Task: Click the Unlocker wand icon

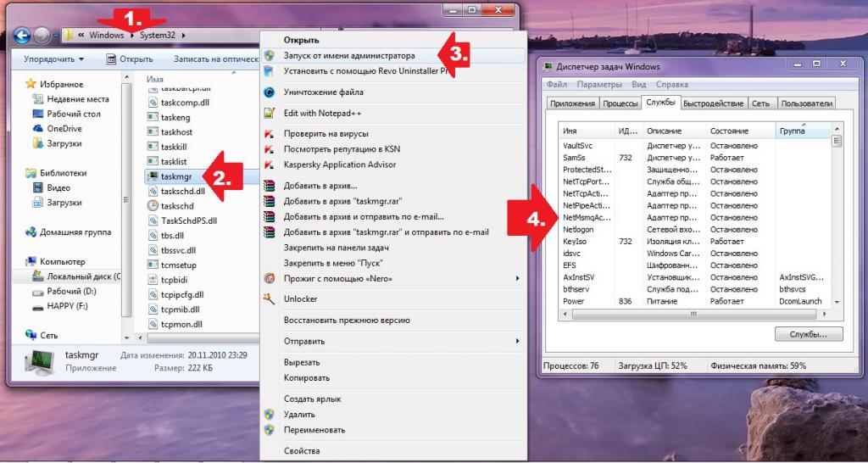Action: [x=269, y=299]
